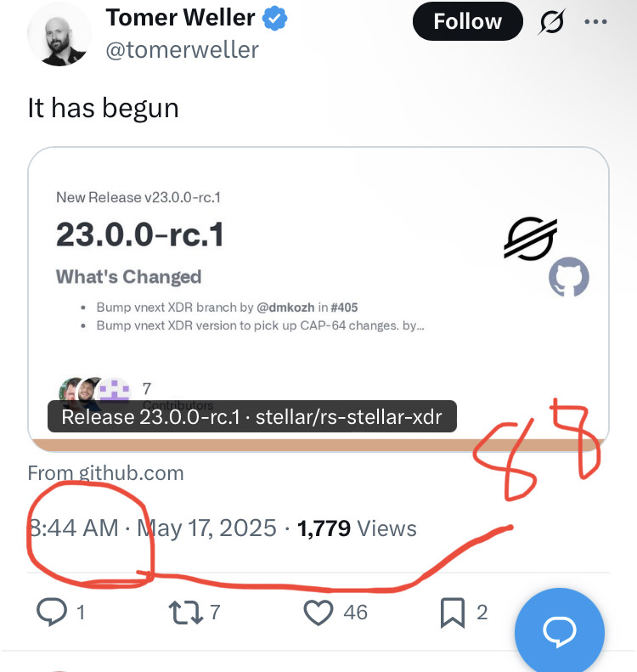637x672 pixels.
Task: Click the @tomerweller handle
Action: point(182,49)
